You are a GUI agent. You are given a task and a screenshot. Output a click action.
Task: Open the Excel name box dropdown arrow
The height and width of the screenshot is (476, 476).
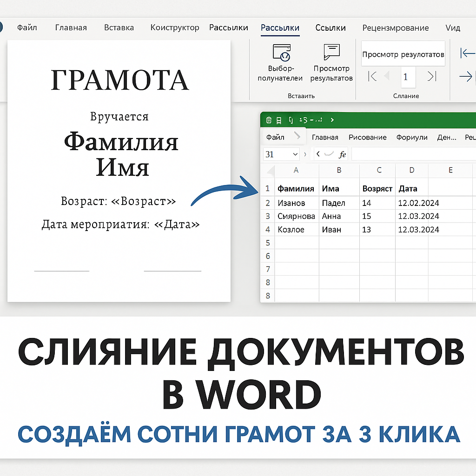click(295, 154)
